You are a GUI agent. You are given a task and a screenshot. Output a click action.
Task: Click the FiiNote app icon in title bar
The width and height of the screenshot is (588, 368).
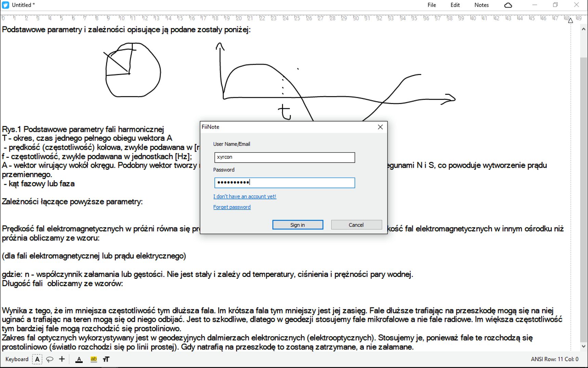(5, 5)
